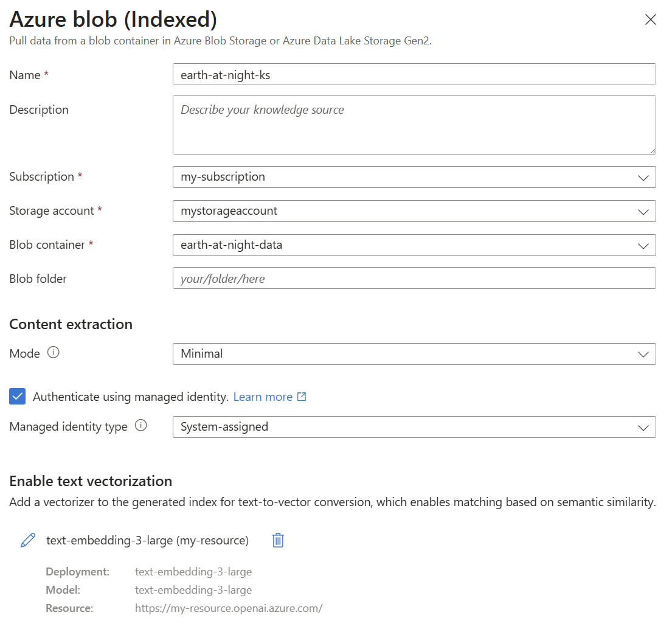Click the Name input field
672x632 pixels.
(414, 74)
